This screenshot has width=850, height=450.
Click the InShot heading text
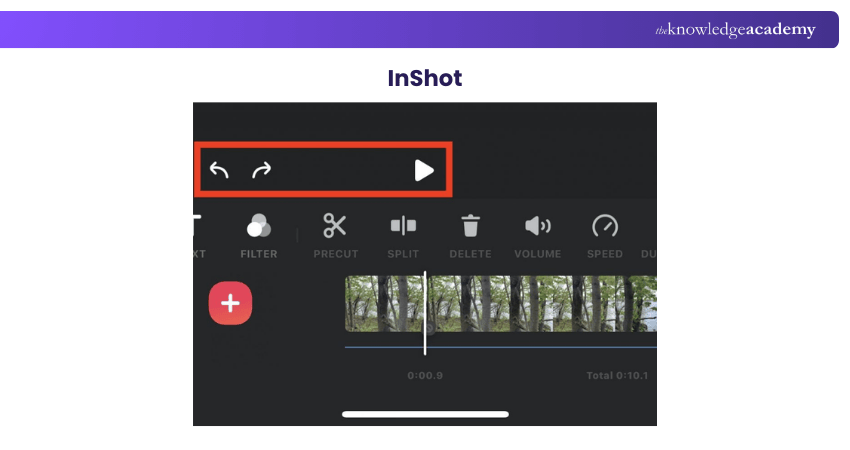click(425, 78)
